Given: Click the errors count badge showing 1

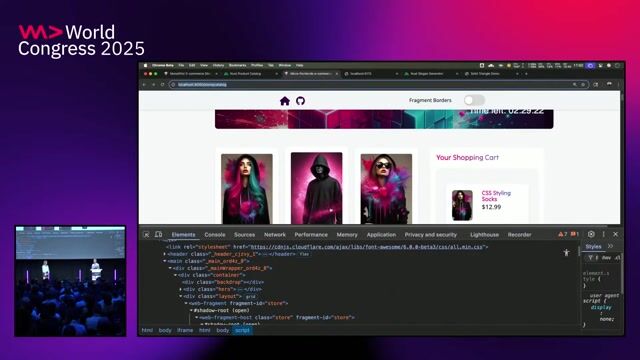Looking at the screenshot, I should 575,234.
